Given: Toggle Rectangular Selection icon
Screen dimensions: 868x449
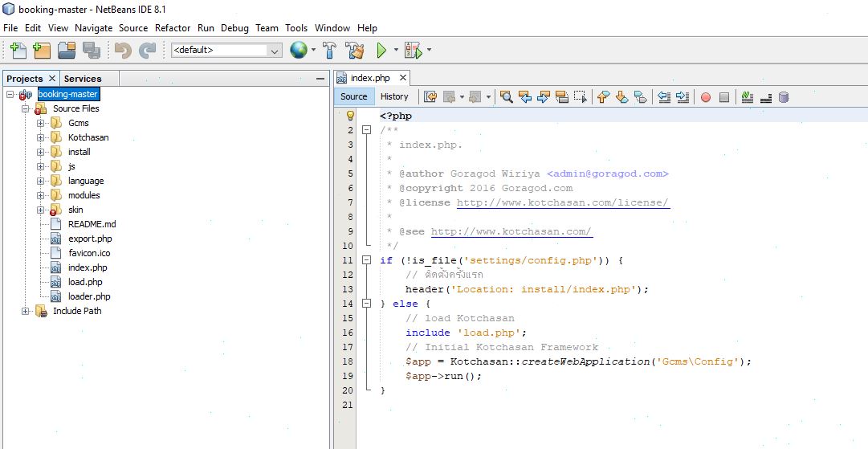Looking at the screenshot, I should tap(581, 97).
